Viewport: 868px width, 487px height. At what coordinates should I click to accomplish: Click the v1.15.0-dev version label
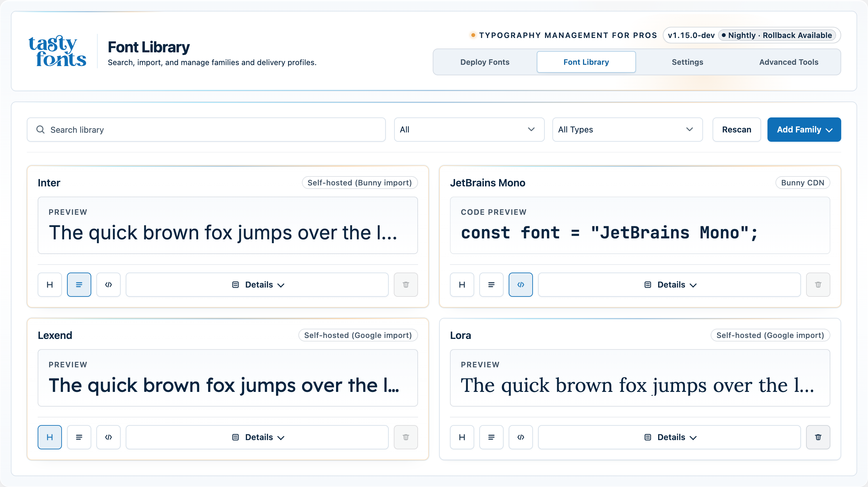click(691, 35)
